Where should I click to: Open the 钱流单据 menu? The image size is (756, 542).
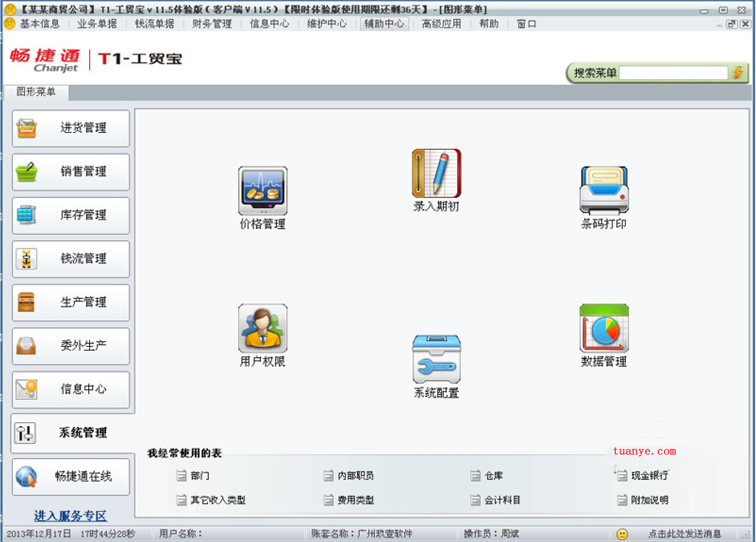pyautogui.click(x=155, y=24)
